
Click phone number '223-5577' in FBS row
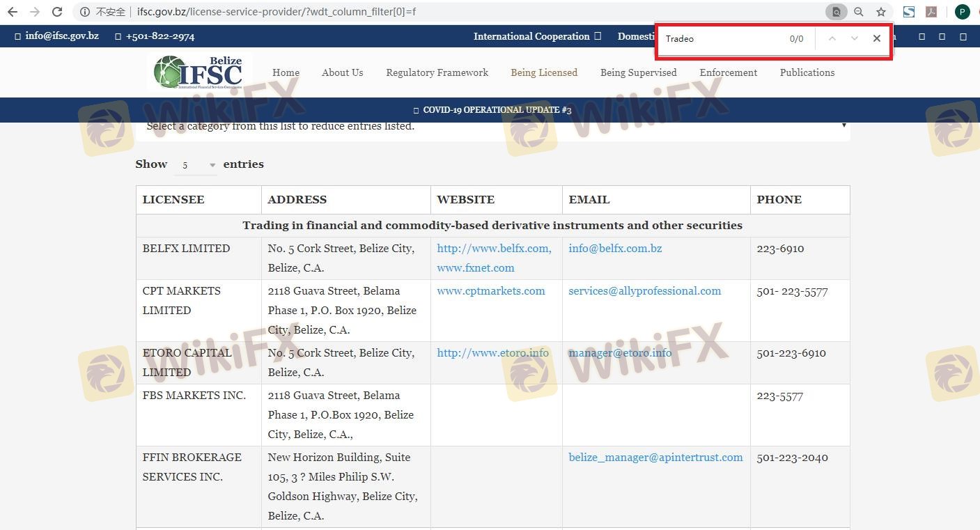pos(780,396)
